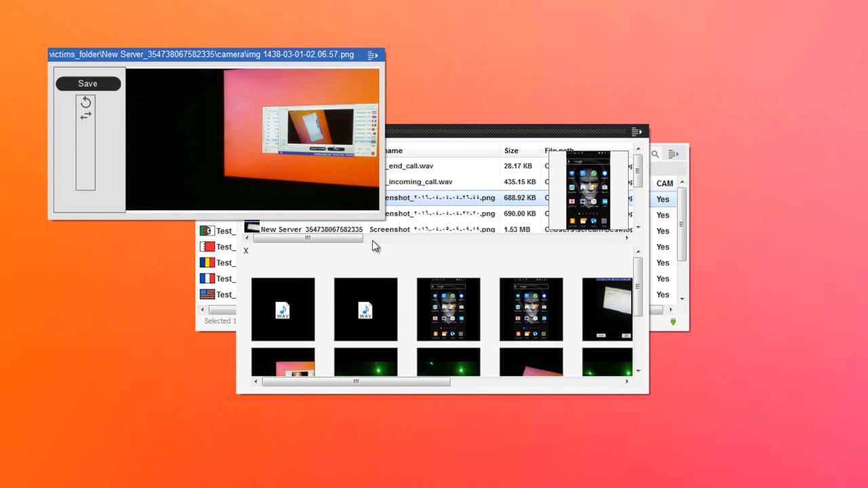Select the client row with the Algeria flag
The height and width of the screenshot is (488, 868).
(217, 230)
